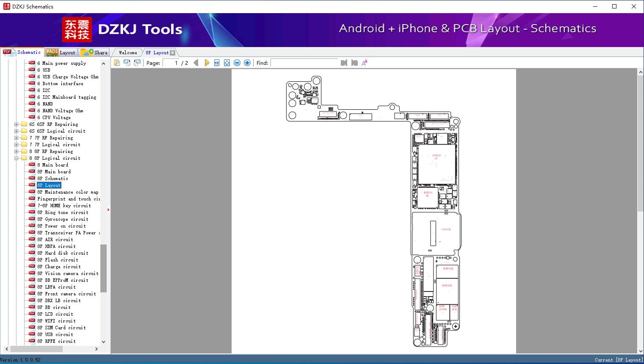Collapse the 8 8P Logical circuit folder

coord(17,158)
